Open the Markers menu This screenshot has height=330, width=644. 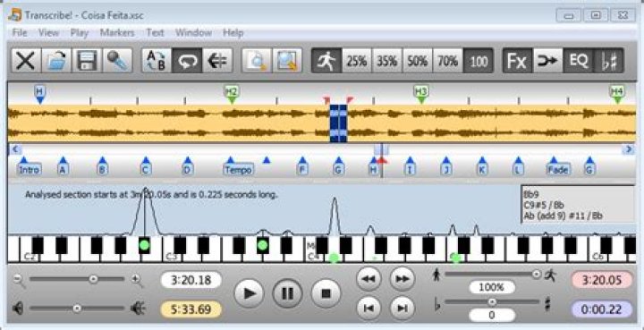(x=117, y=33)
